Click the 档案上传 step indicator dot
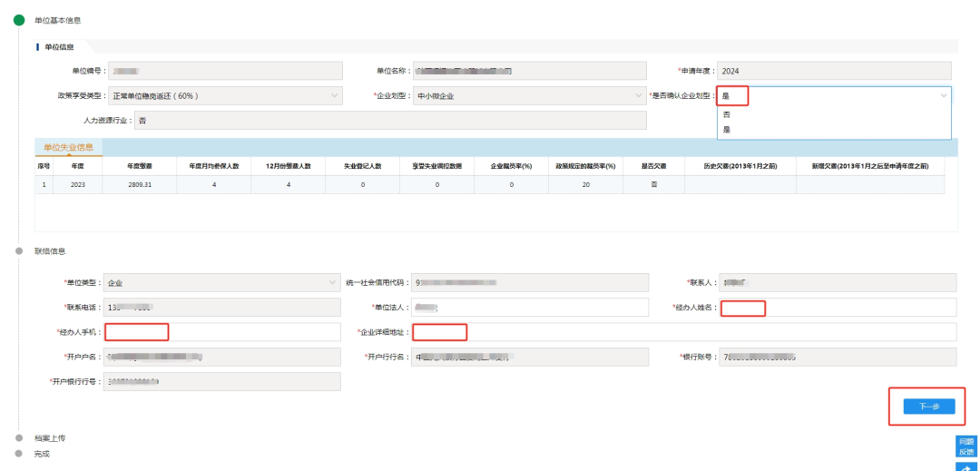Screen dimensions: 980x471 click(18, 438)
